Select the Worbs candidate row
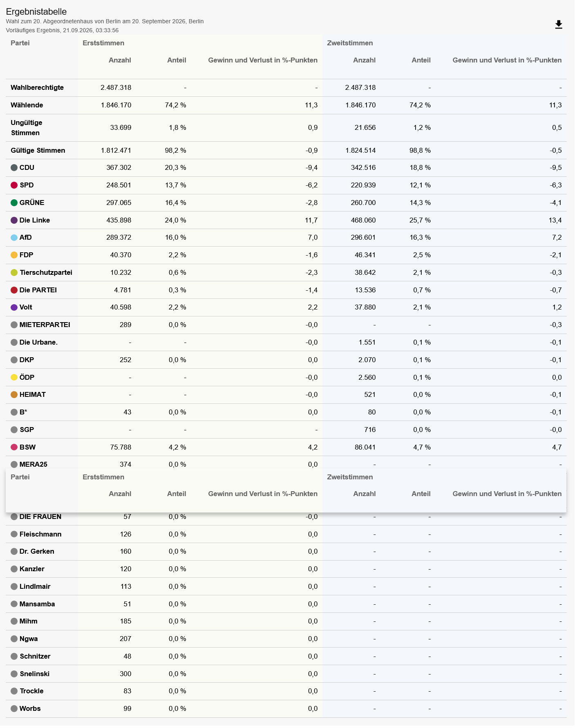The height and width of the screenshot is (728, 579). click(286, 709)
